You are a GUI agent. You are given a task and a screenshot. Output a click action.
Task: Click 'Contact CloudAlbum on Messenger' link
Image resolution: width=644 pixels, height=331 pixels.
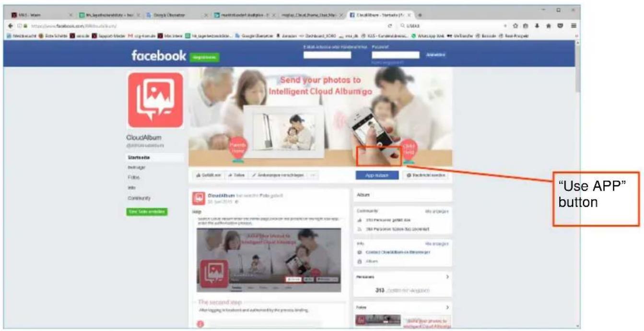tap(398, 252)
